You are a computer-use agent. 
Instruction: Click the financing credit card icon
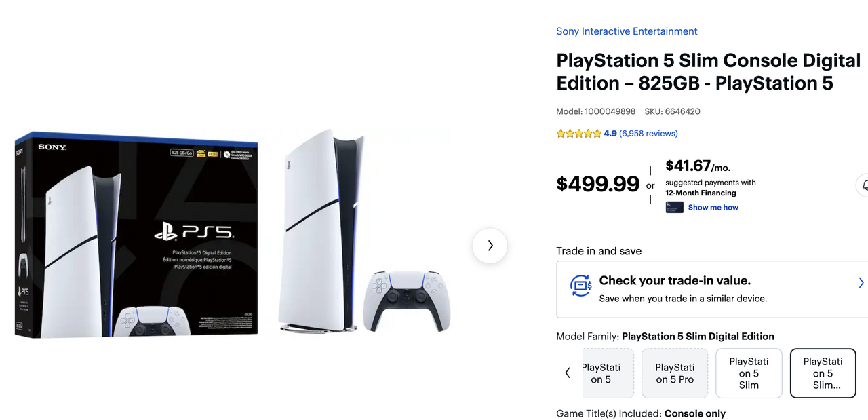[x=674, y=208]
